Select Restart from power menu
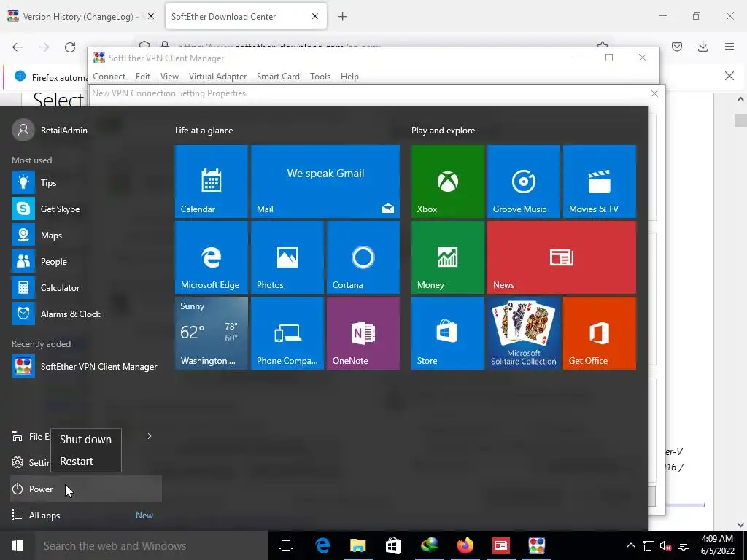This screenshot has width=747, height=560. coord(86,461)
